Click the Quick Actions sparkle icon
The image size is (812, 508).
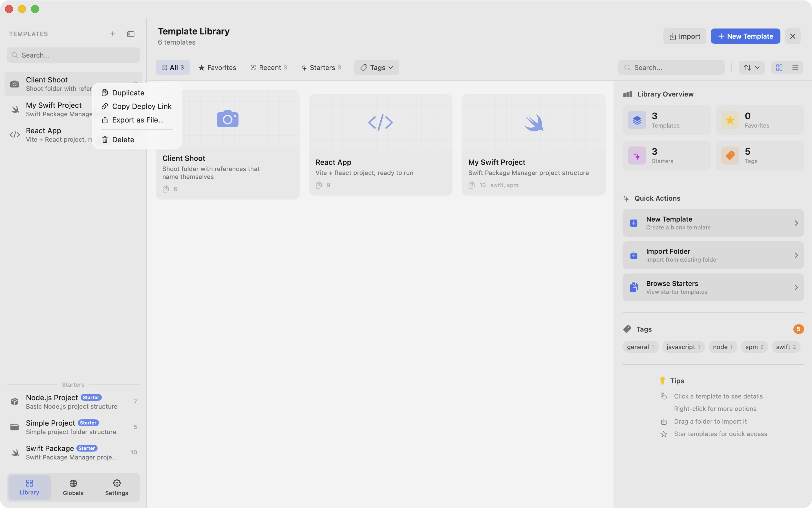(x=626, y=198)
